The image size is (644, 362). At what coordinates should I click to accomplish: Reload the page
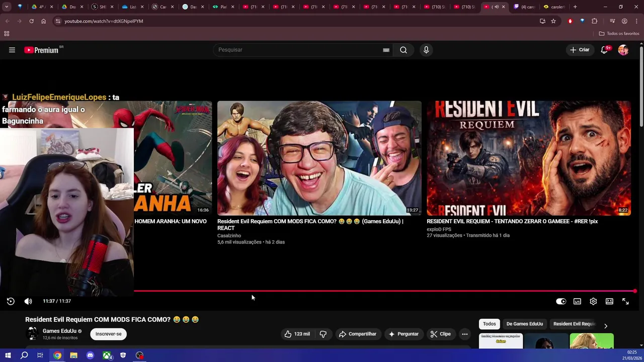[x=31, y=21]
